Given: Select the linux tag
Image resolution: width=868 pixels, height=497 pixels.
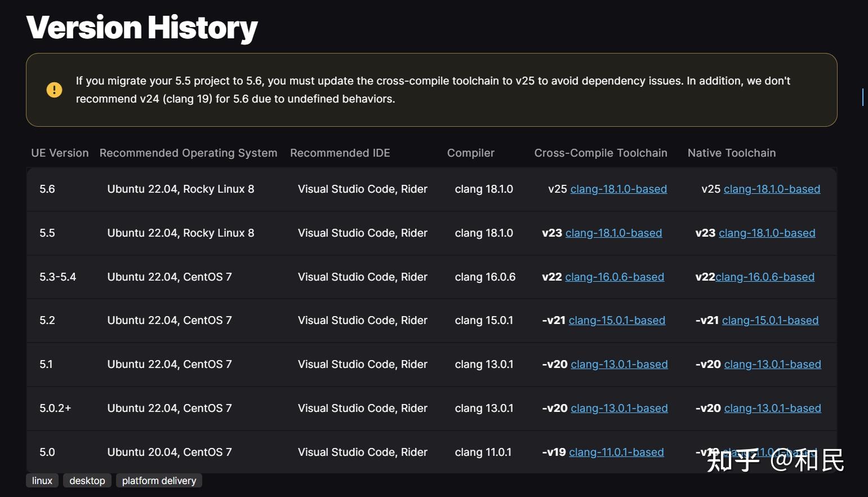Looking at the screenshot, I should click(42, 481).
